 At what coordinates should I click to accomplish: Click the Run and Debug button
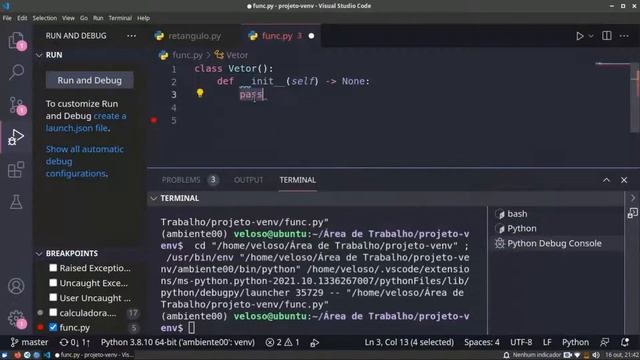coord(89,80)
